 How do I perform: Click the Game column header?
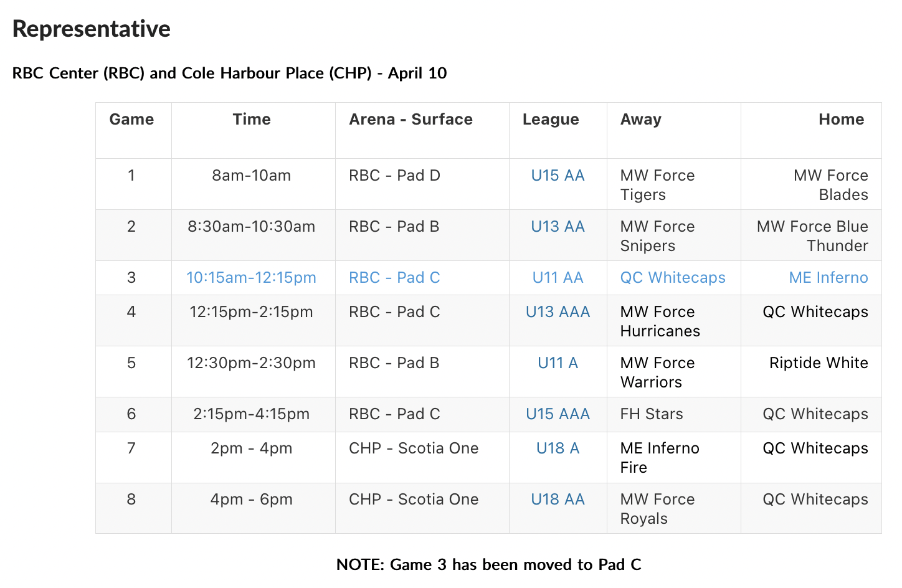(131, 120)
